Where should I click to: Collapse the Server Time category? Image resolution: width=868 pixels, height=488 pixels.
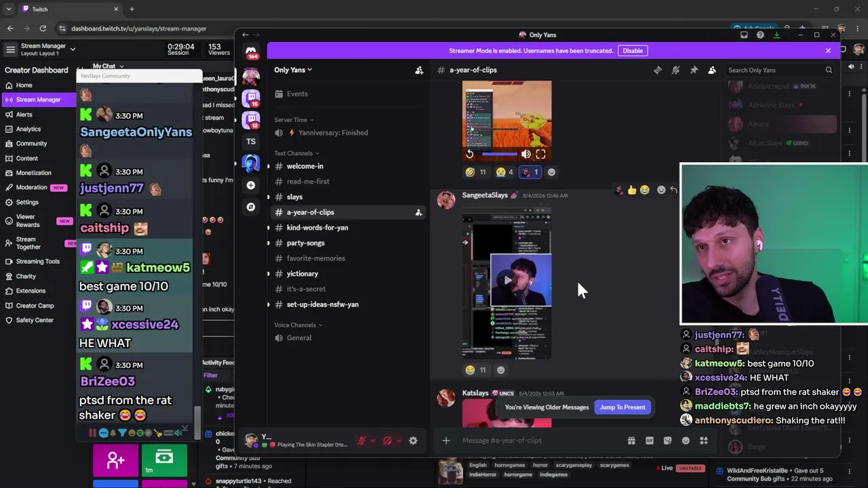point(294,120)
